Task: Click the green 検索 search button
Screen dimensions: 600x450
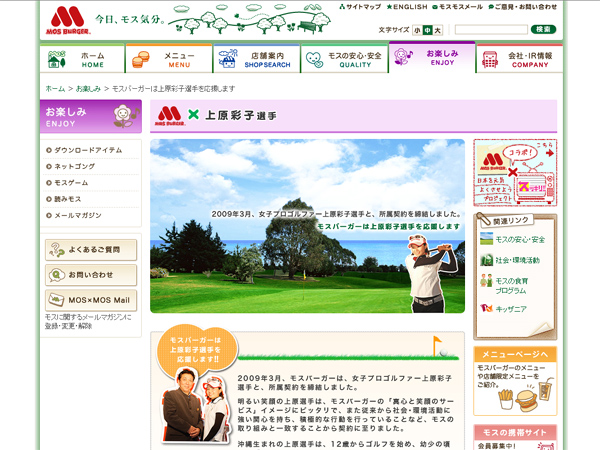Action: click(x=543, y=29)
